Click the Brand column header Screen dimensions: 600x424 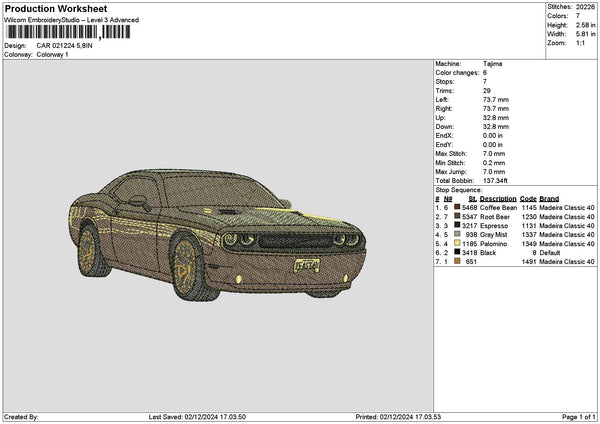coord(549,198)
